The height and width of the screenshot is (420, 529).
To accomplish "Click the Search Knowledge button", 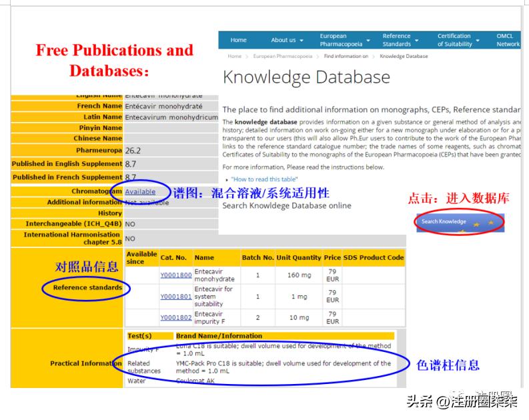I will tap(460, 223).
